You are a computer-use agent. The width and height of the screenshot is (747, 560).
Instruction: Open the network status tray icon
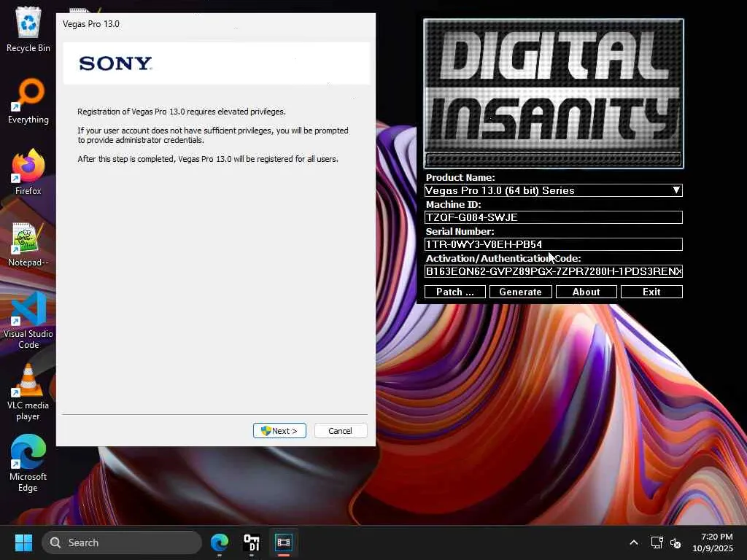pyautogui.click(x=657, y=542)
